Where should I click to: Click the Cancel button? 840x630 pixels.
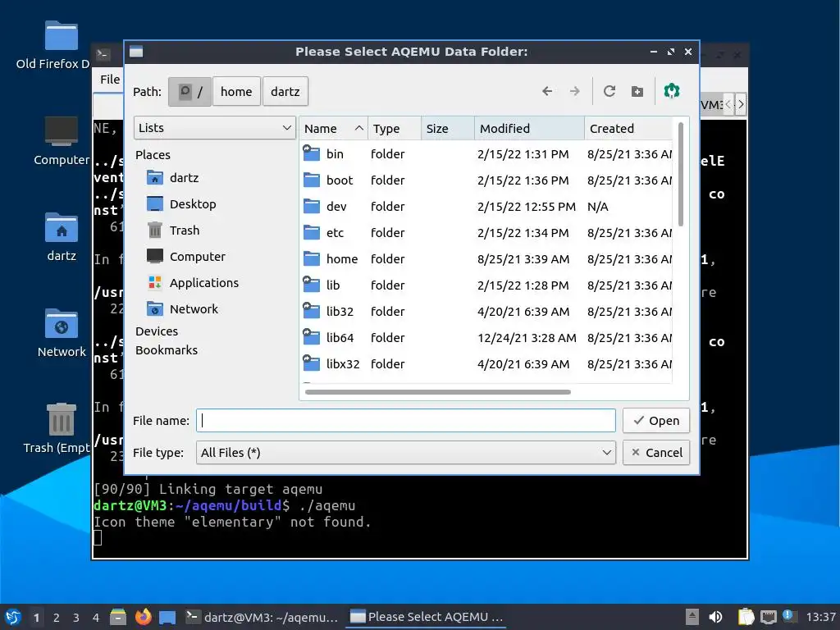tap(655, 453)
